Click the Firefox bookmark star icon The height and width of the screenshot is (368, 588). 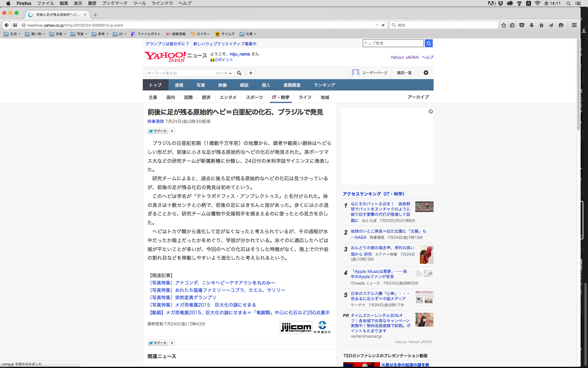pos(503,25)
